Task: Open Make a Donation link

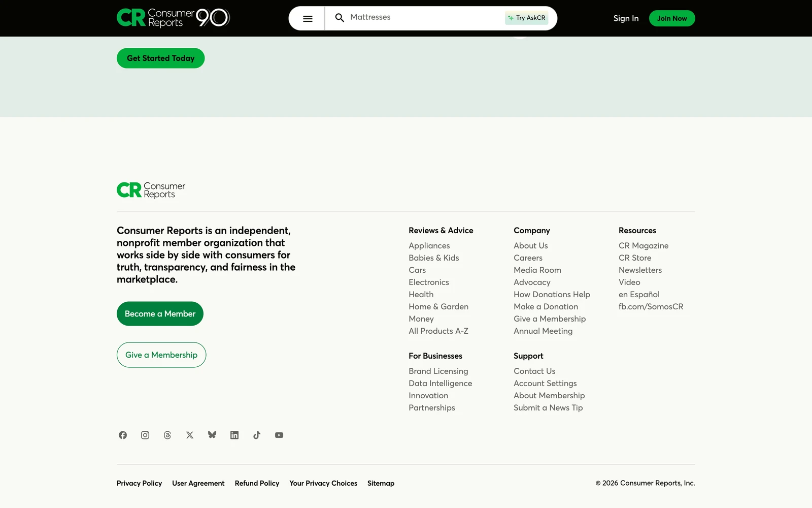Action: 546,307
